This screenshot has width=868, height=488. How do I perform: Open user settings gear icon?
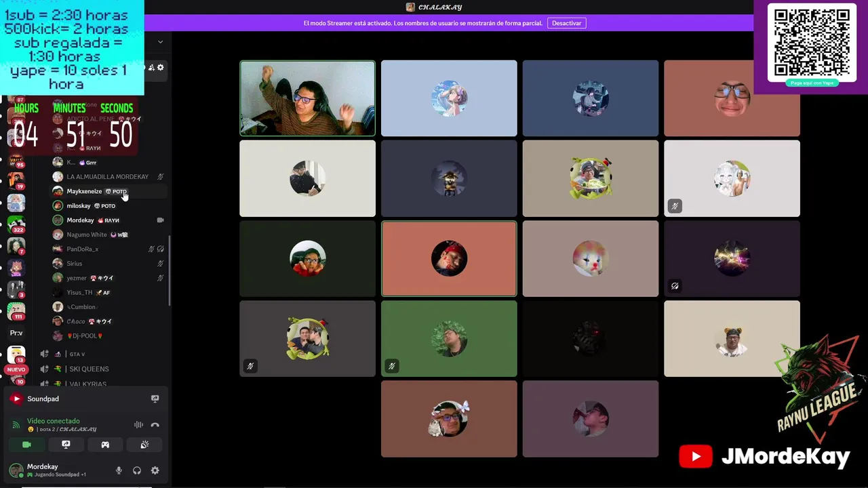point(155,470)
